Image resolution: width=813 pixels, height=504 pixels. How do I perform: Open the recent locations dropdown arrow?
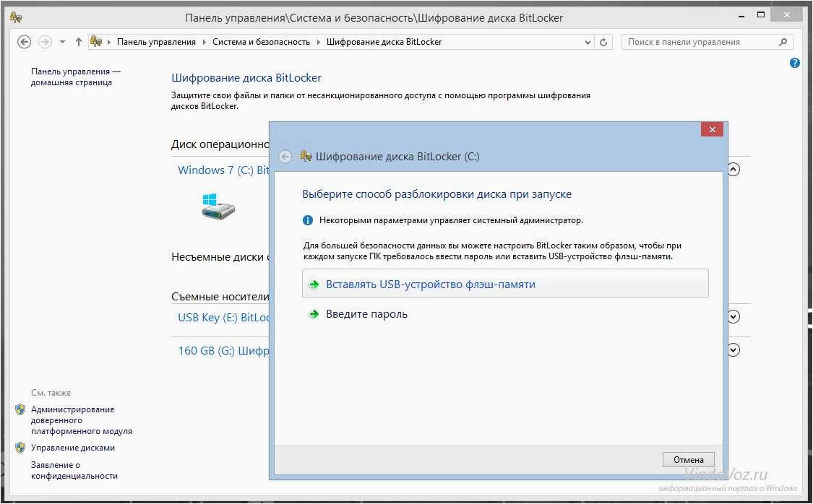point(62,42)
